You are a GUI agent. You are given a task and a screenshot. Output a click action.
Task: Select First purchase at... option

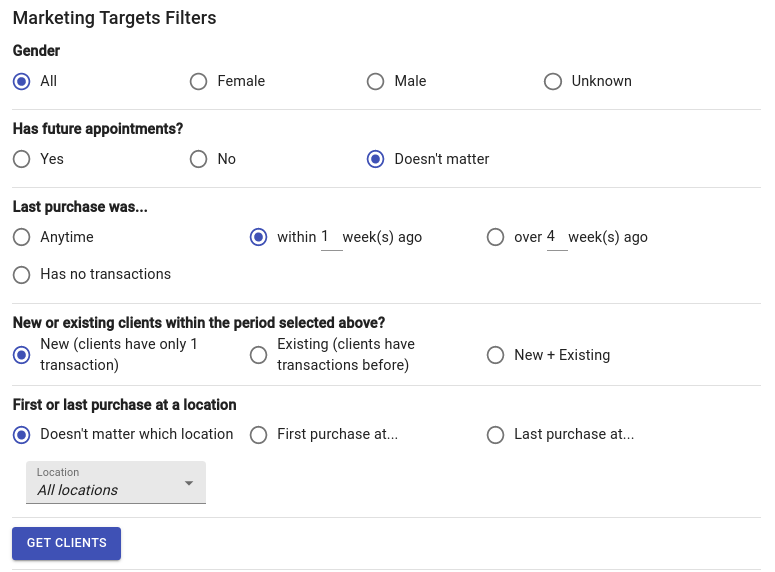[258, 435]
